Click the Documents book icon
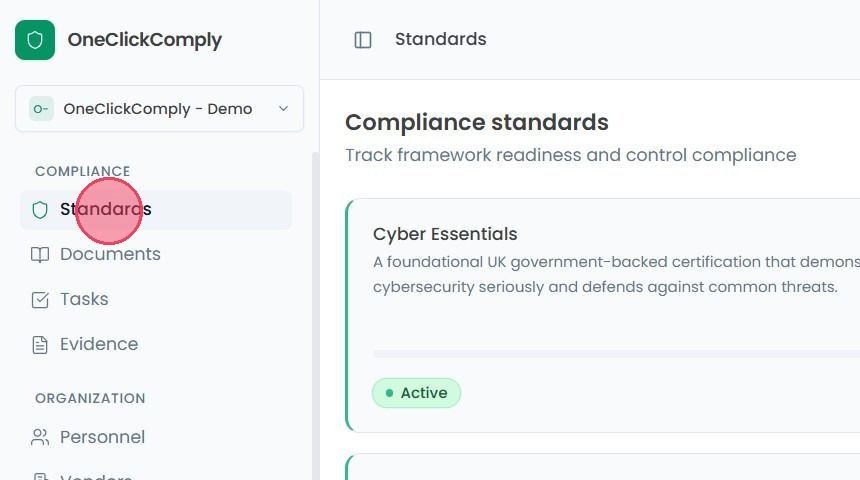860x480 pixels. click(40, 255)
